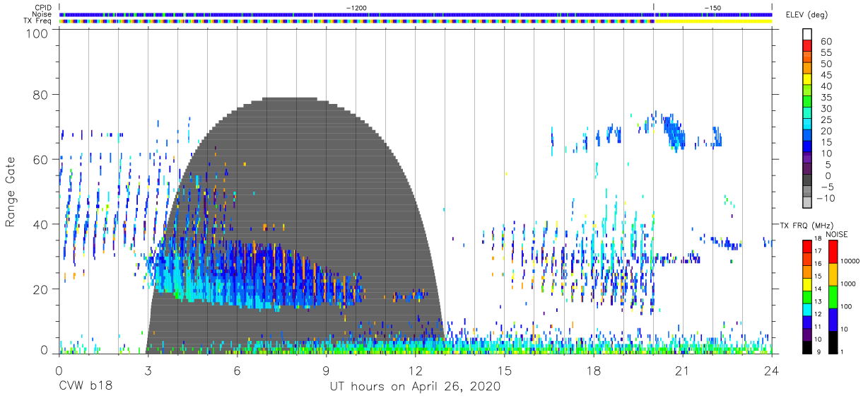The image size is (868, 401).
Task: Click the Range Gate tick label '40'
Action: [x=41, y=224]
